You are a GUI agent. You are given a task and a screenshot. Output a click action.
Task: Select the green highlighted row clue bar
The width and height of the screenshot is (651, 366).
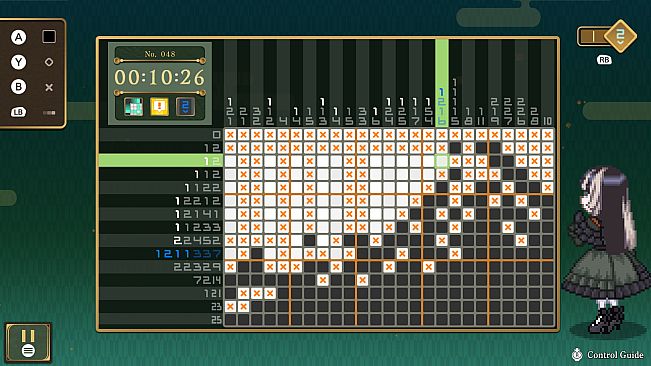point(161,161)
